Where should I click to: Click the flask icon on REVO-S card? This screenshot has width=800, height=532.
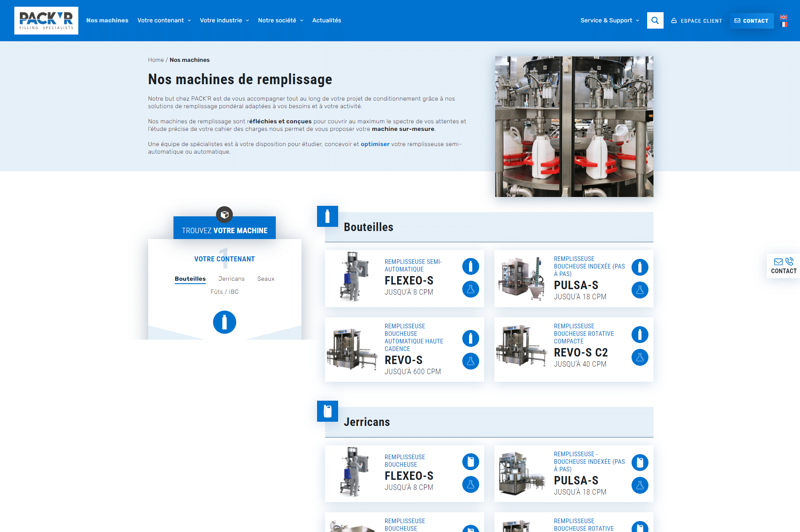click(471, 361)
